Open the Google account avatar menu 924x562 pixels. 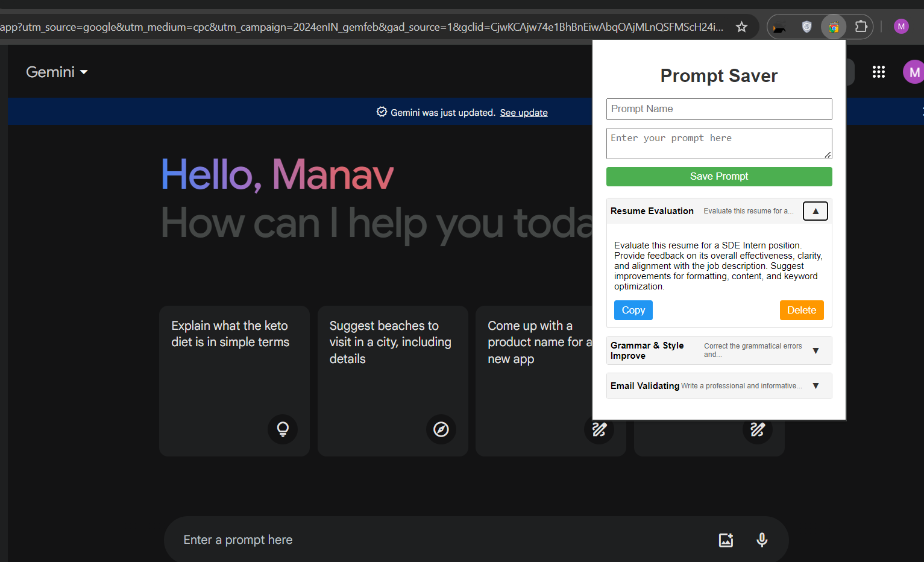914,72
